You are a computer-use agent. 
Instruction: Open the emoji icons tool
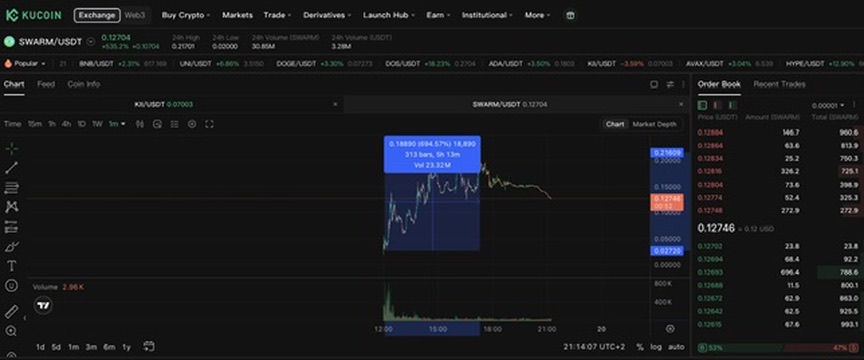click(x=12, y=286)
